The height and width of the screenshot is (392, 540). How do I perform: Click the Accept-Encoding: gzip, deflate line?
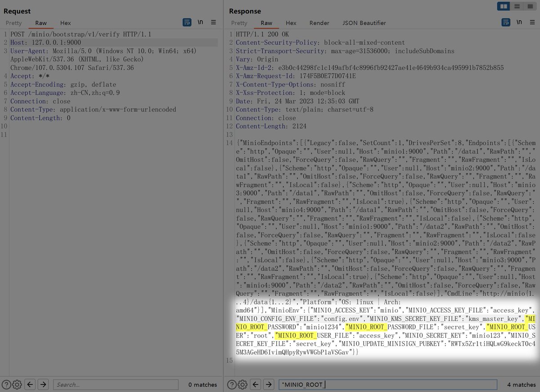click(63, 84)
